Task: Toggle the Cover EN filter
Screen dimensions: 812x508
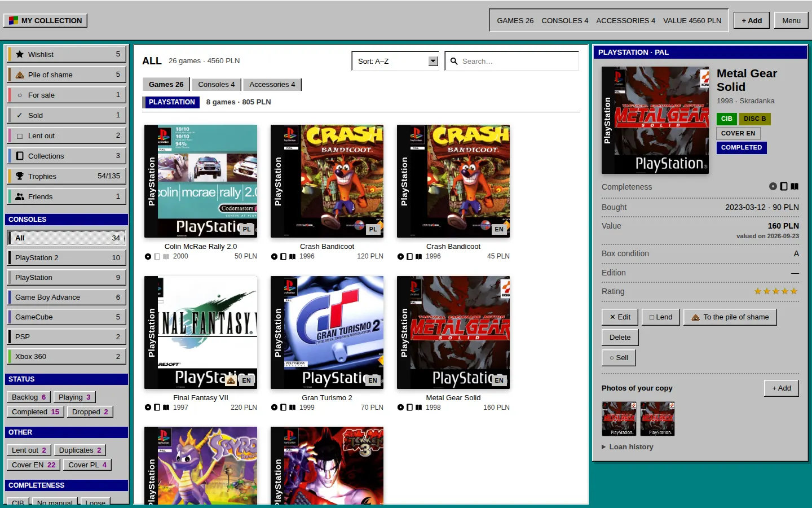Action: point(34,465)
